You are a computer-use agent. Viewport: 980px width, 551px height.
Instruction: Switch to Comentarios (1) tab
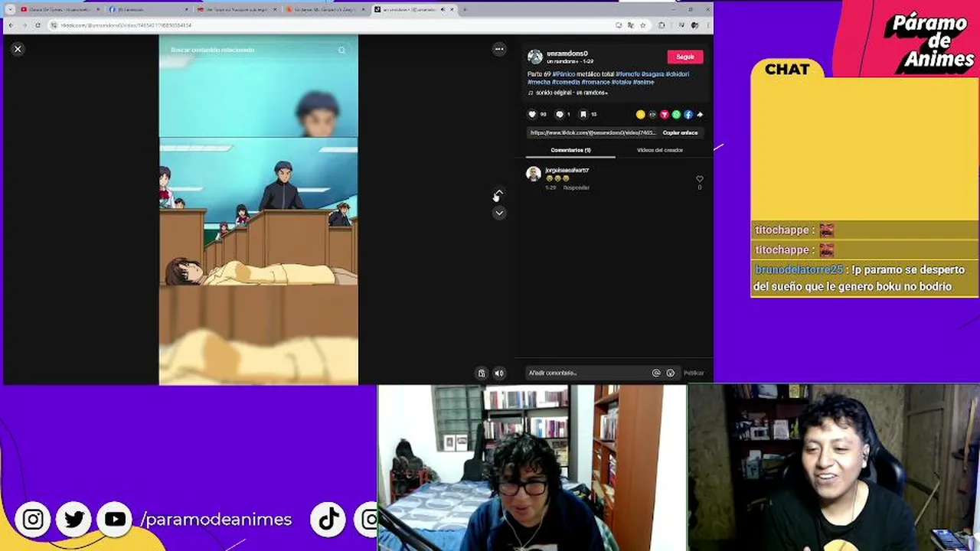tap(570, 150)
